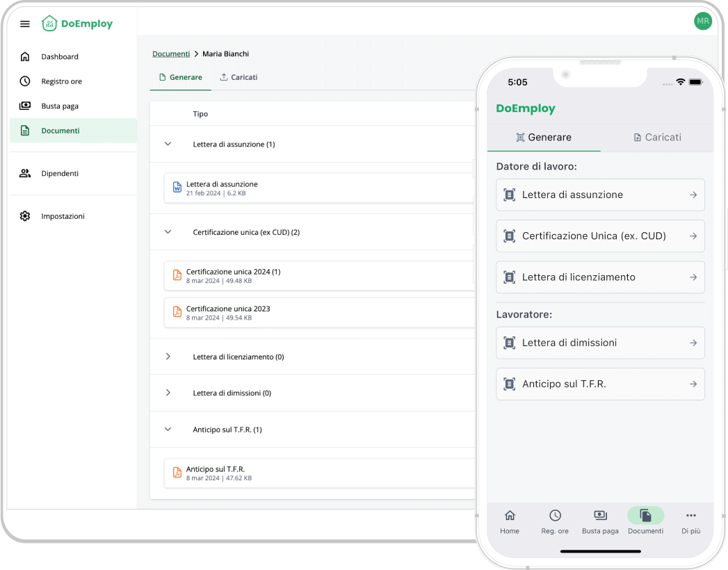The height and width of the screenshot is (570, 728).
Task: Collapse Certificazione unica (ex CUD) group
Action: click(168, 232)
